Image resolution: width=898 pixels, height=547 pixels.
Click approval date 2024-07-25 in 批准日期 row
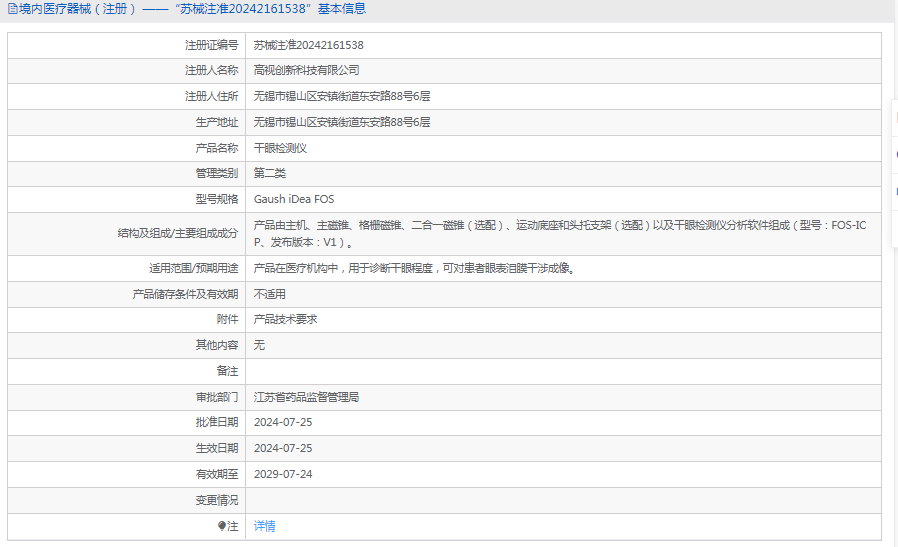283,422
